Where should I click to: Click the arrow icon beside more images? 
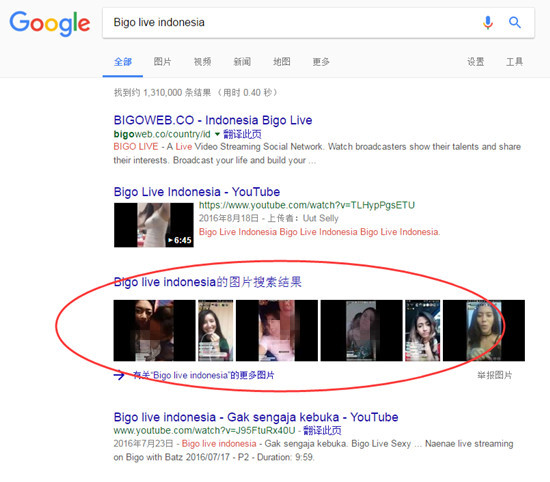(x=119, y=375)
